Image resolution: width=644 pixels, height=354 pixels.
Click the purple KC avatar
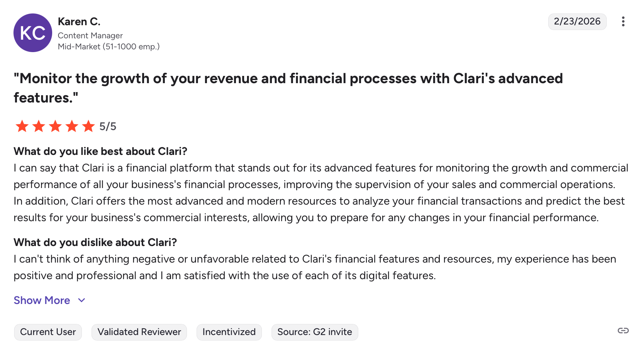[33, 33]
